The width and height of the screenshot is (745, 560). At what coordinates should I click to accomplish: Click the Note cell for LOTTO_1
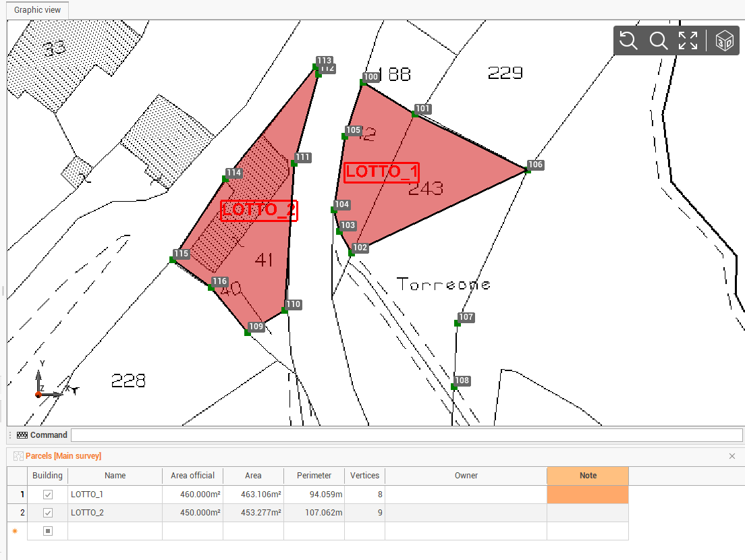(588, 495)
